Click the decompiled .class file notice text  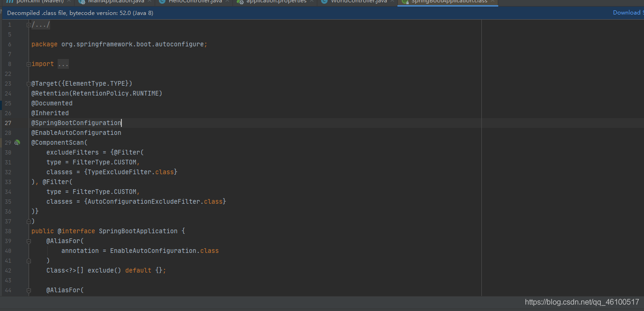coord(80,13)
